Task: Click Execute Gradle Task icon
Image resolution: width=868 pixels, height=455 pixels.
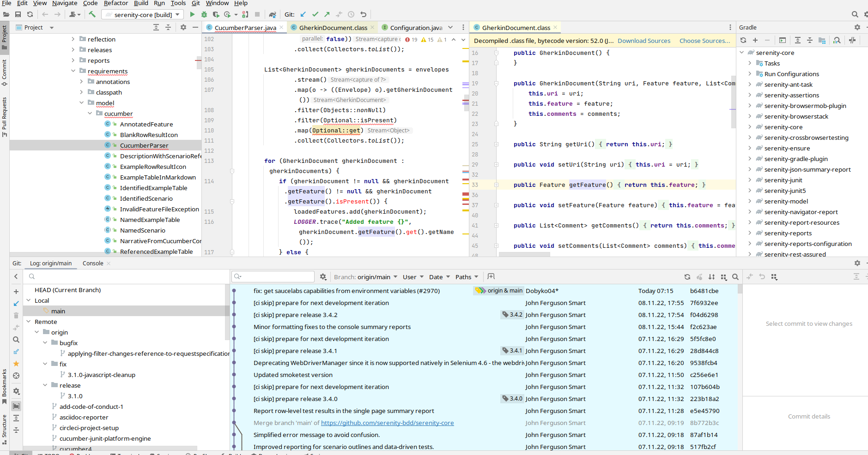Action: pyautogui.click(x=782, y=40)
